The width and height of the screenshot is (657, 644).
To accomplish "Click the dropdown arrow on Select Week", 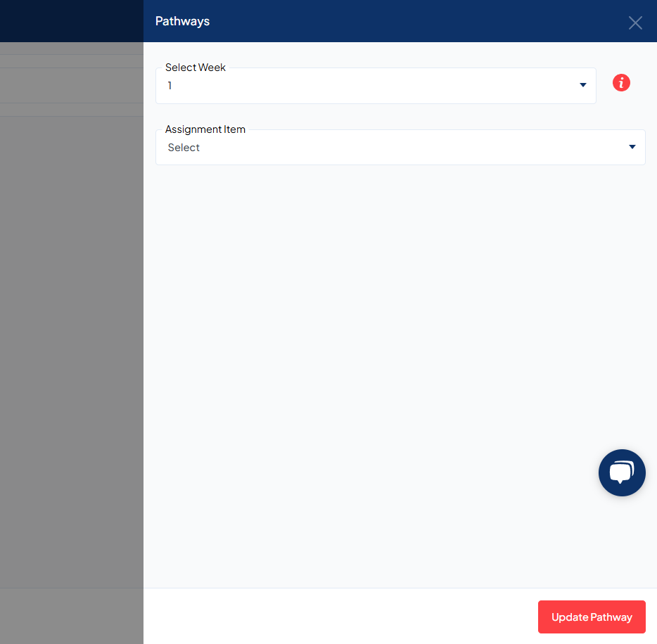I will coord(582,84).
